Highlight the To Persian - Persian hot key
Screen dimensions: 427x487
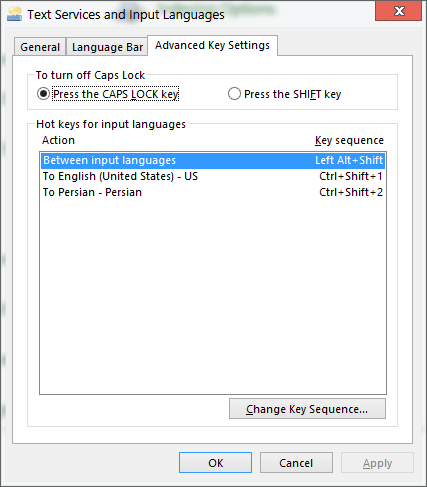(213, 192)
